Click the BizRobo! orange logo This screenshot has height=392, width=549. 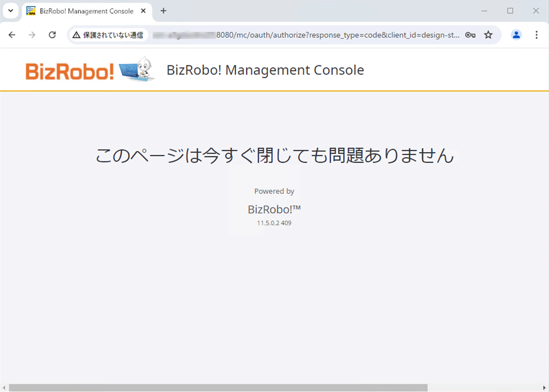tap(70, 71)
